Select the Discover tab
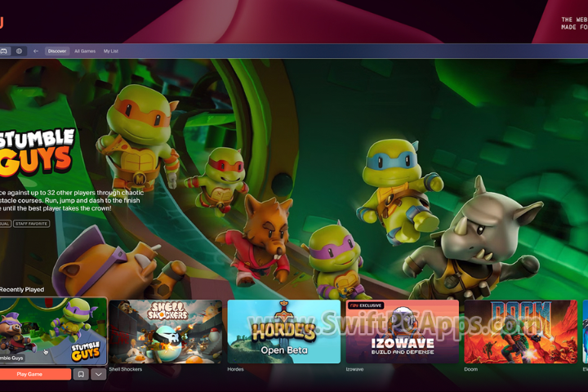 point(57,51)
